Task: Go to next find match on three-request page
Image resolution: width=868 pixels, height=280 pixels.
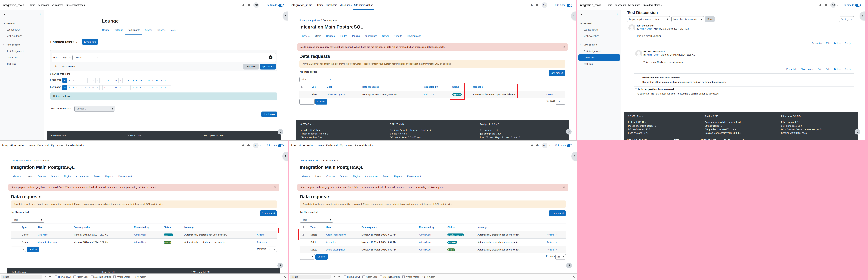Action: (x=339, y=277)
